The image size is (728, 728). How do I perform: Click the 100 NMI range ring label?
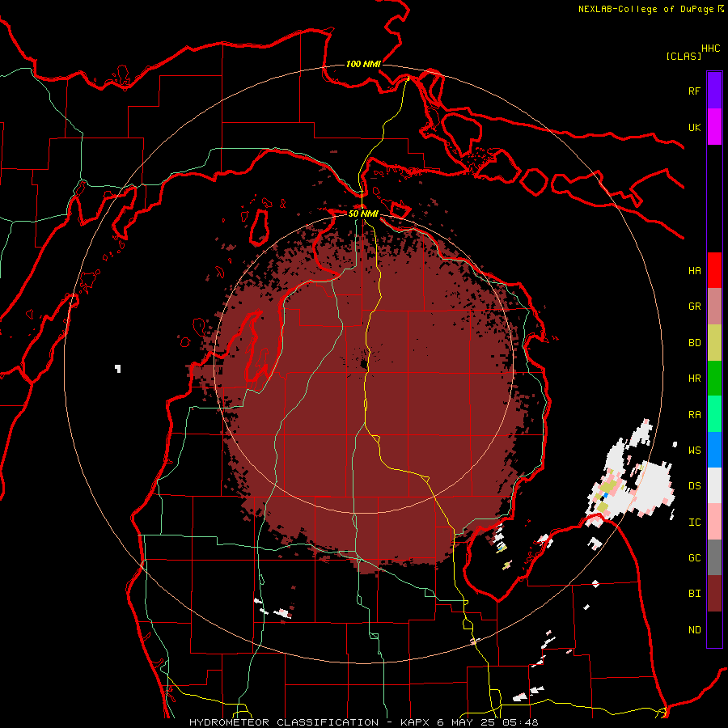coord(363,64)
